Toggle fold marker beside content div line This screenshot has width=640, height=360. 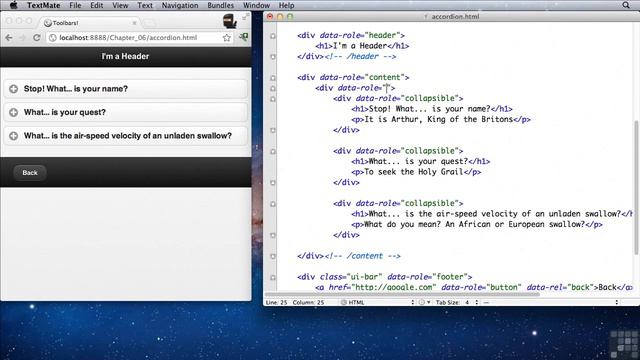(273, 78)
